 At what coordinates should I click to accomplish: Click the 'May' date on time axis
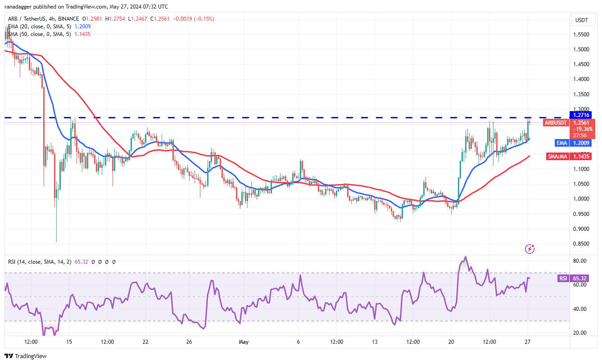click(244, 342)
